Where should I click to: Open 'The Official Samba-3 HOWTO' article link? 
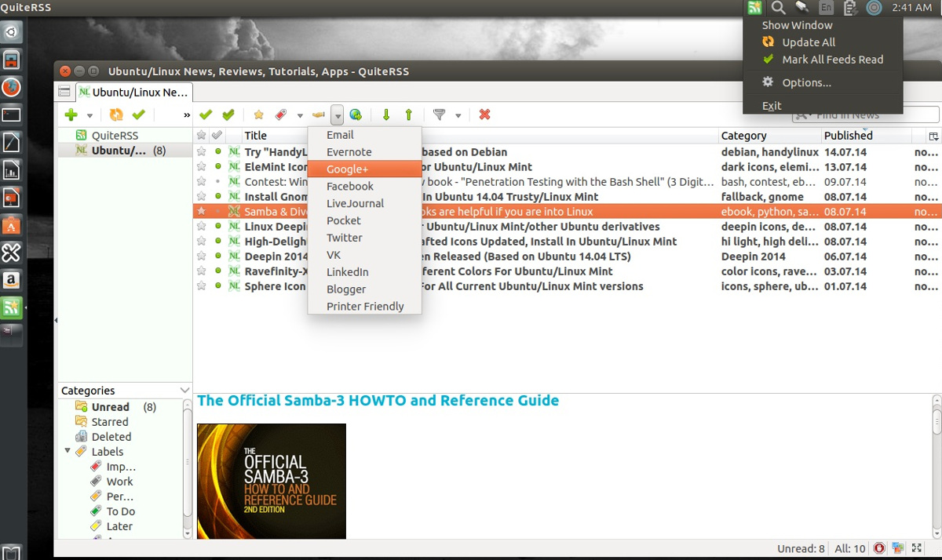point(378,401)
